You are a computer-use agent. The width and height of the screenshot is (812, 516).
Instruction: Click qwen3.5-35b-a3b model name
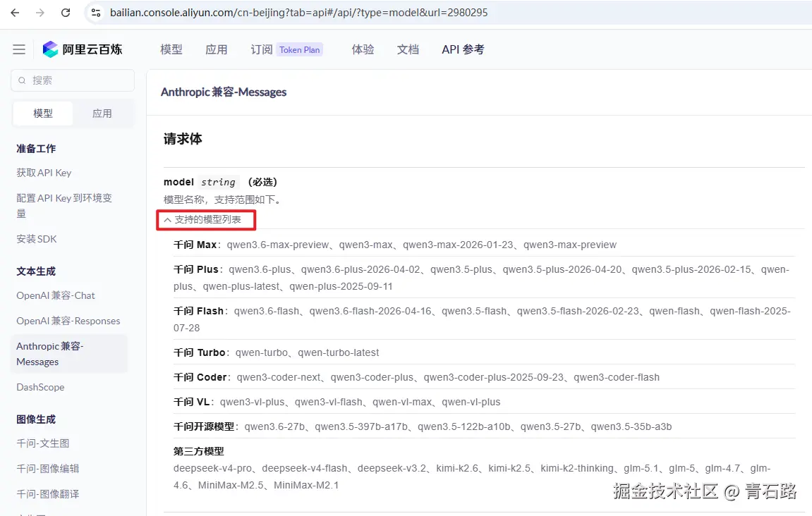click(x=631, y=427)
